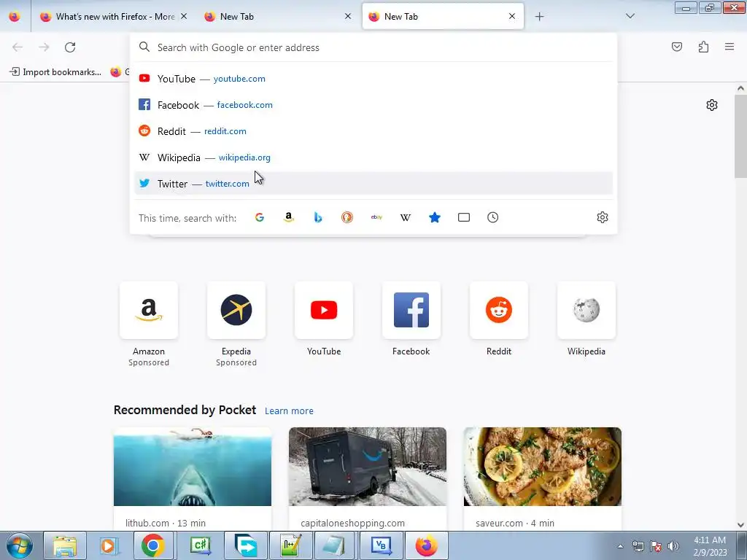Click the Firefox taskbar icon

pos(426,545)
